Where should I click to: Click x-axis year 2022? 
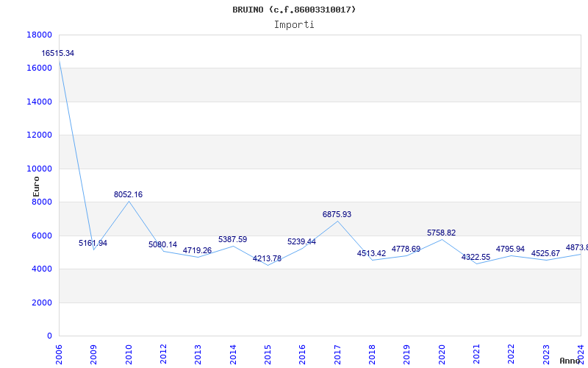pyautogui.click(x=511, y=355)
